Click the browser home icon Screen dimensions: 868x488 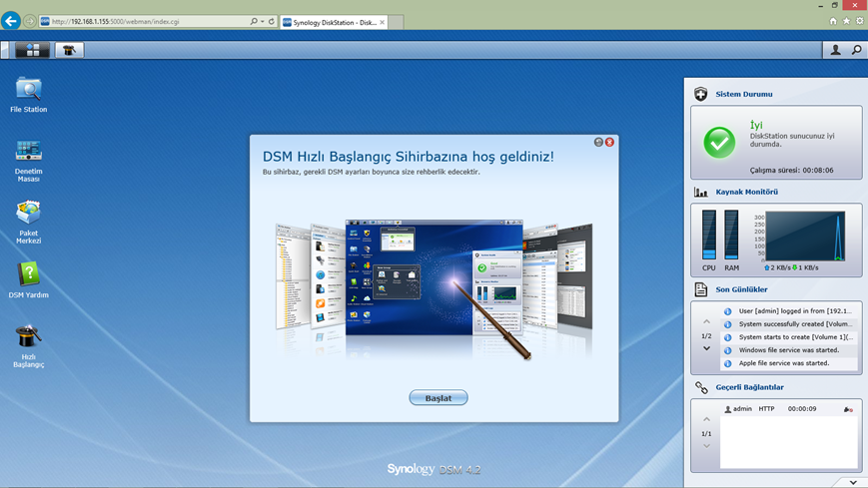(833, 21)
